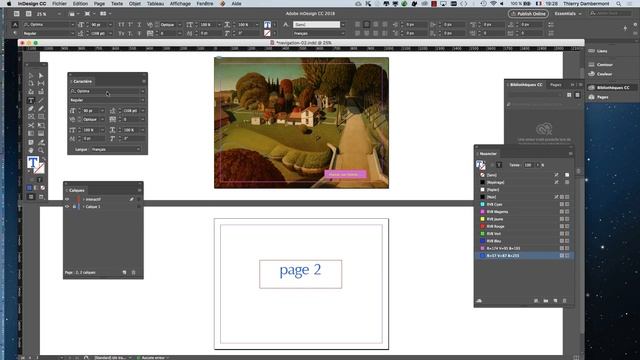Open the Objet menu
The image size is (640, 360).
coord(135,3)
